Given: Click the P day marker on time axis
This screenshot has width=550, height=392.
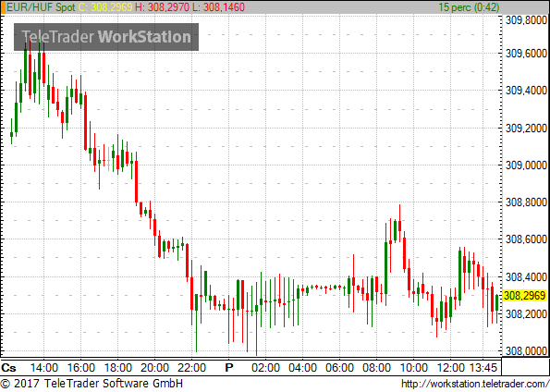Looking at the screenshot, I should pyautogui.click(x=229, y=368).
